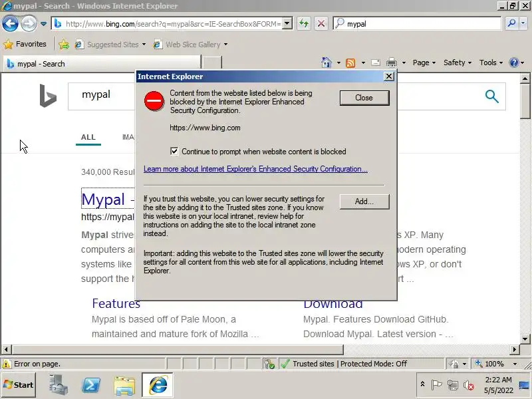Click the Error on page warning icon
This screenshot has height=399, width=532.
pos(6,364)
